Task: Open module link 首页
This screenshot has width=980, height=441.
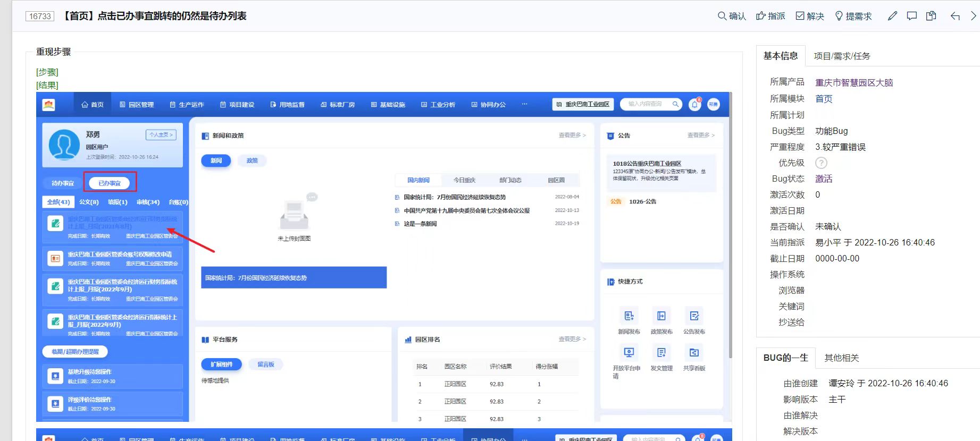Action: tap(824, 98)
